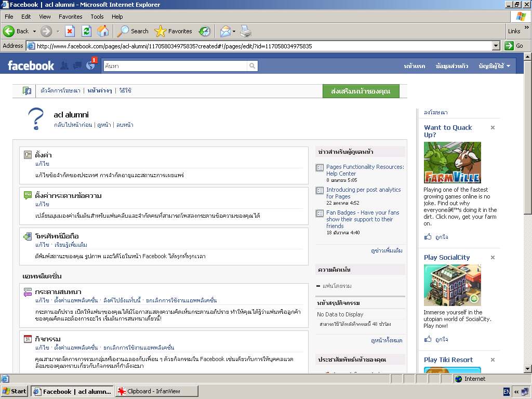
Task: Click the Print toolbar icon
Action: tap(246, 31)
